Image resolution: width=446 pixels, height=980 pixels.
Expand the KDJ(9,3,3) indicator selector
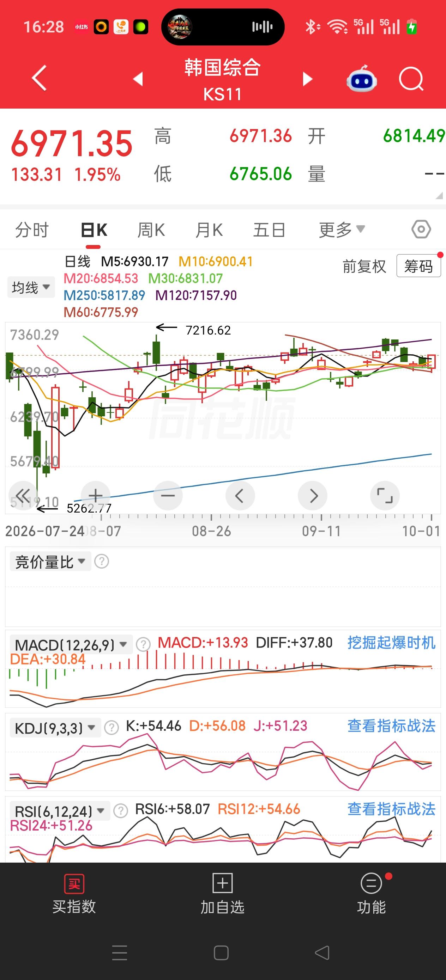(x=55, y=727)
